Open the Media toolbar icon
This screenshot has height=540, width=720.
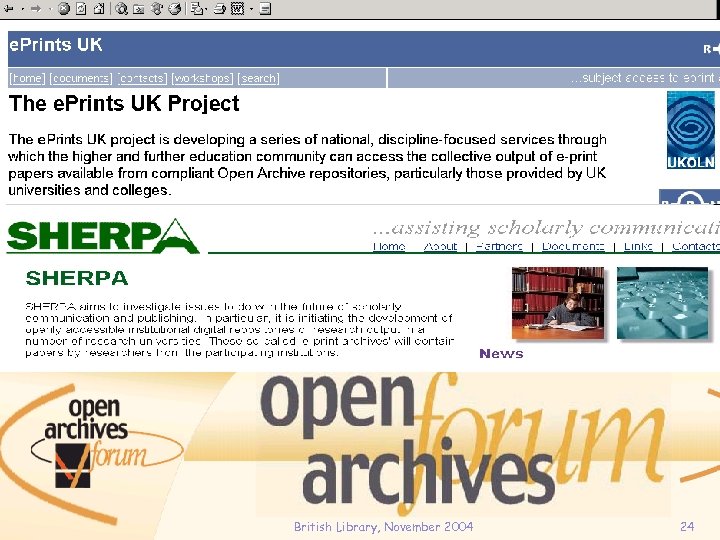point(157,9)
